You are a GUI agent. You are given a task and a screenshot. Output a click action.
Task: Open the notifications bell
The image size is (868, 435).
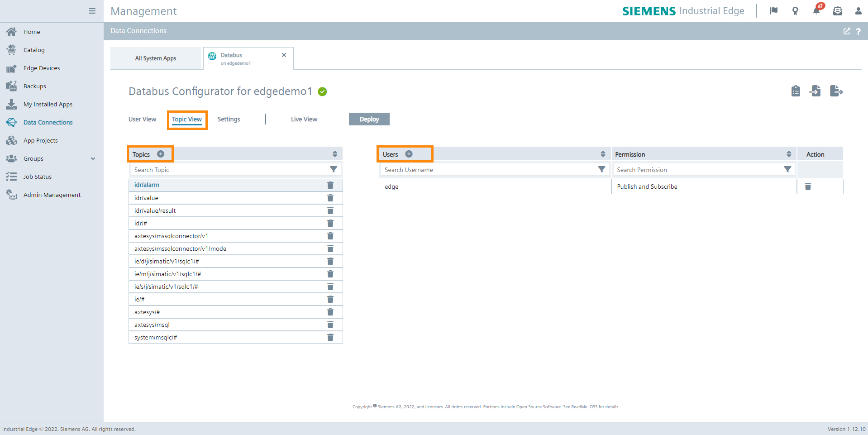816,11
